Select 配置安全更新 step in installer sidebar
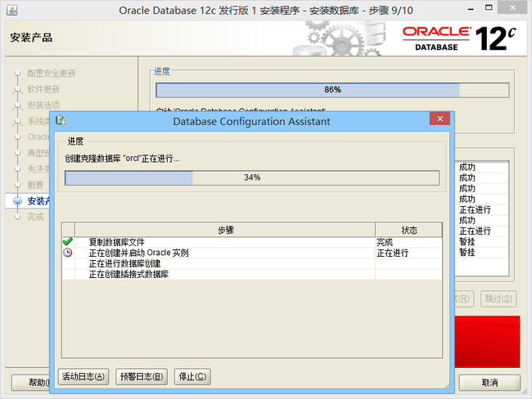 tap(52, 74)
